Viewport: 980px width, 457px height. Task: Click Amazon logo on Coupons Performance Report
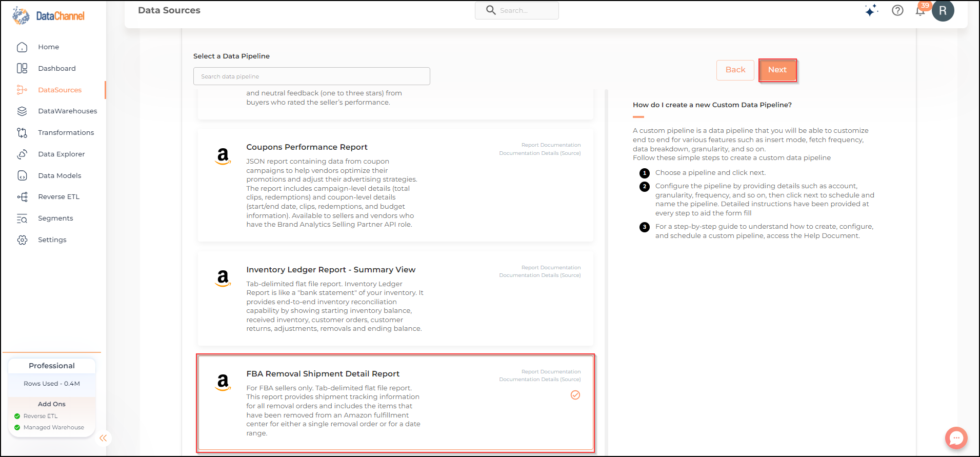[x=223, y=156]
